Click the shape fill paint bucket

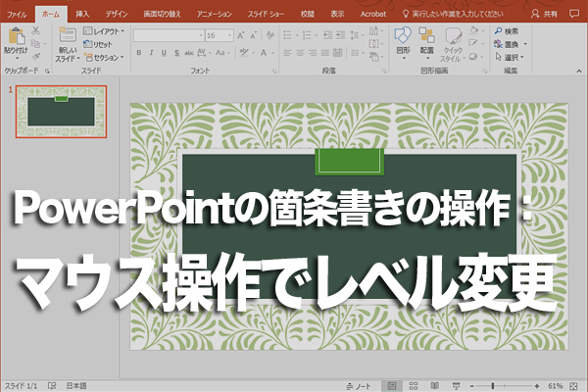tap(474, 30)
